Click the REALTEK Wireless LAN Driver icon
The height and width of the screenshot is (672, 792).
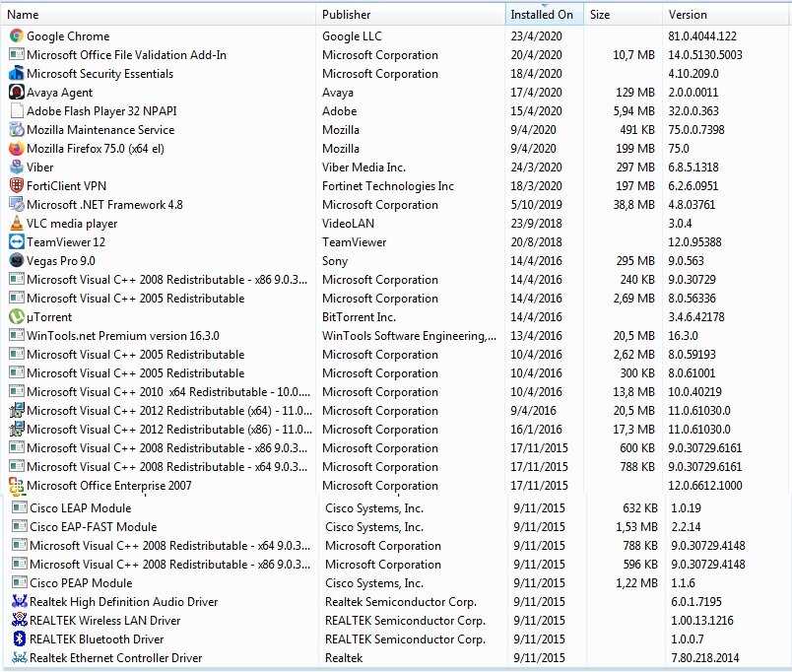coord(20,620)
